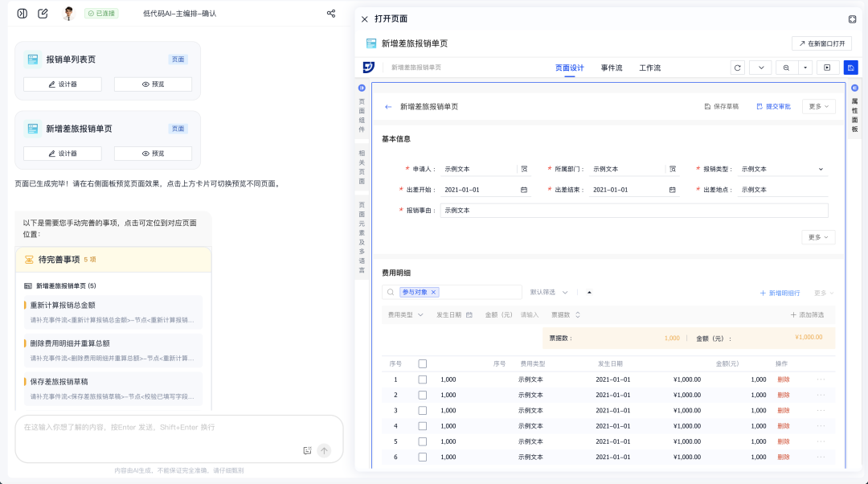Open row 1 ellipsis actions
Image resolution: width=868 pixels, height=484 pixels.
[x=821, y=379]
